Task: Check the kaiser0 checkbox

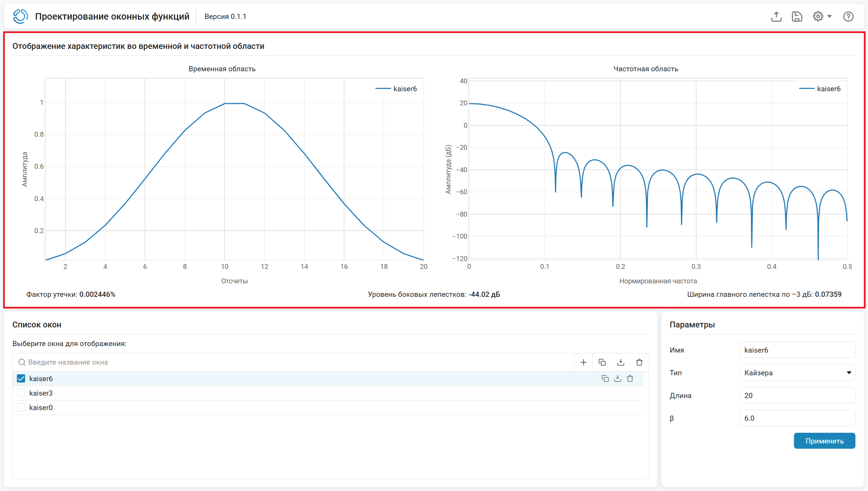Action: pyautogui.click(x=21, y=407)
